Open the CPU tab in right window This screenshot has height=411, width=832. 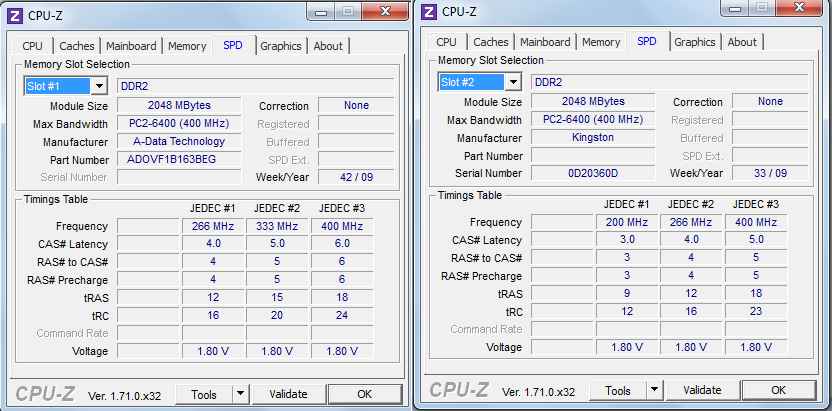pos(446,42)
